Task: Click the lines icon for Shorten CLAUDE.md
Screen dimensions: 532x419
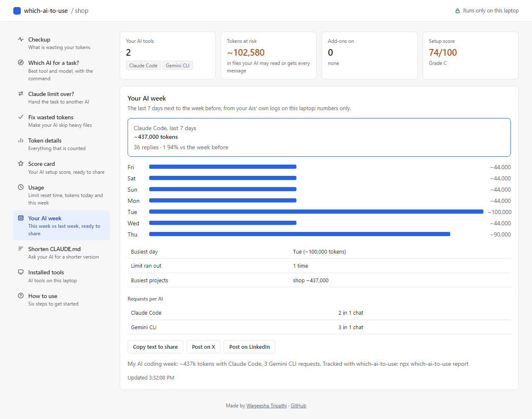Action: point(21,249)
